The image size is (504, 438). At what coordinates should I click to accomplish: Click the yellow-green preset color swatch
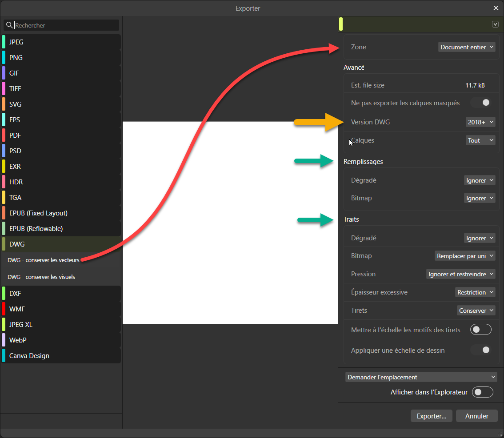(341, 24)
